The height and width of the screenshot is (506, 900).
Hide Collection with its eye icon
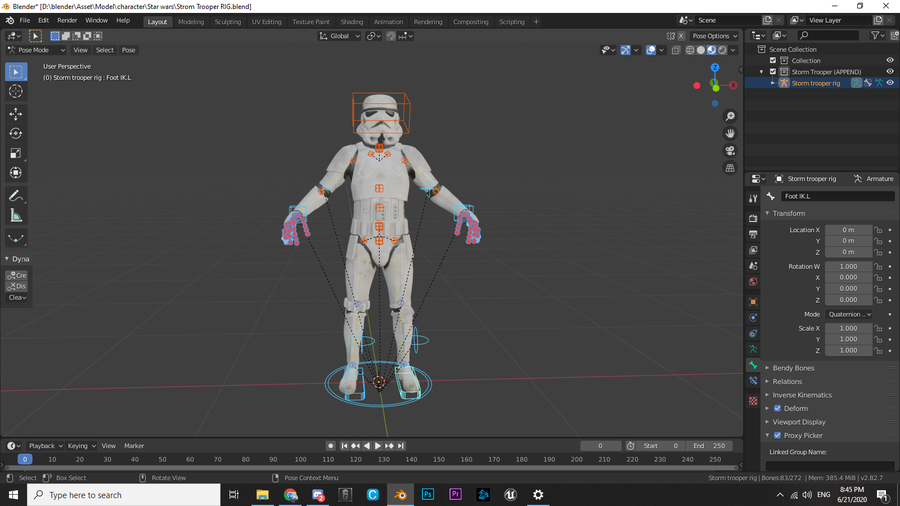click(x=890, y=60)
